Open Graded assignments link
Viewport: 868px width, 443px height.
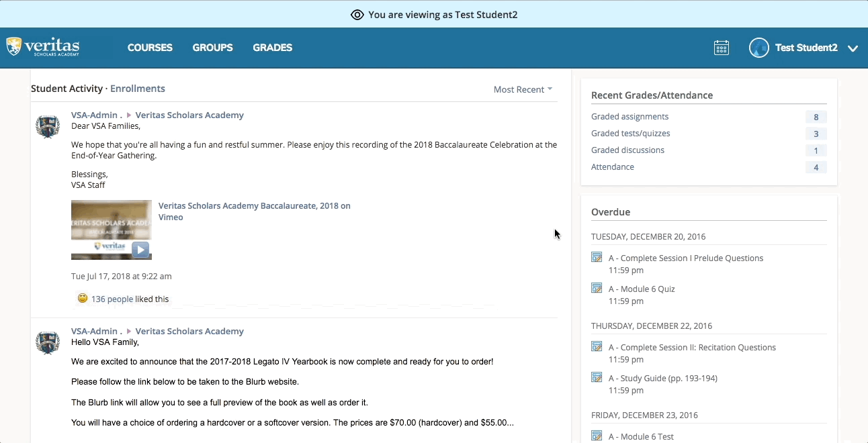pos(630,117)
